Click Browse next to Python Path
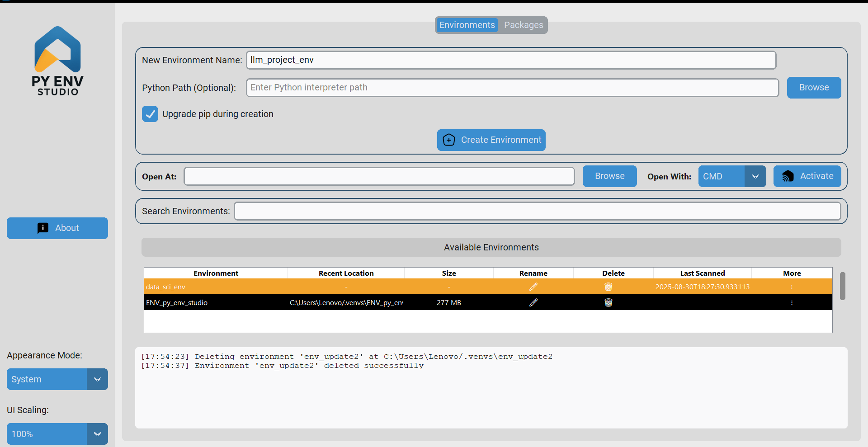This screenshot has height=447, width=868. click(x=813, y=87)
